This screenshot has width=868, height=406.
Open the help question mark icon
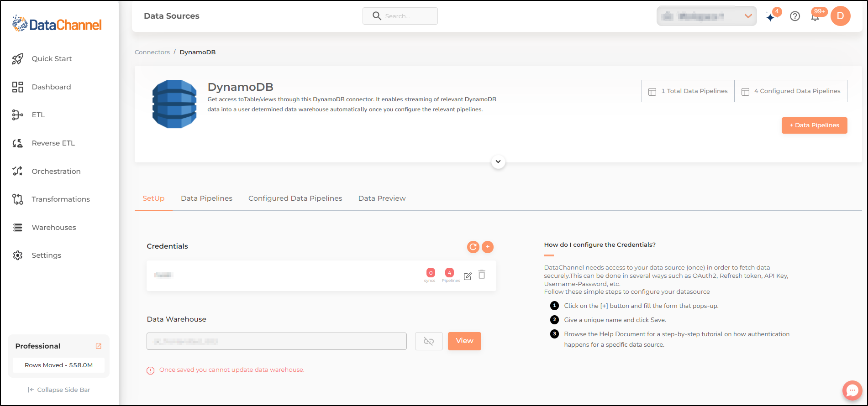click(x=795, y=16)
